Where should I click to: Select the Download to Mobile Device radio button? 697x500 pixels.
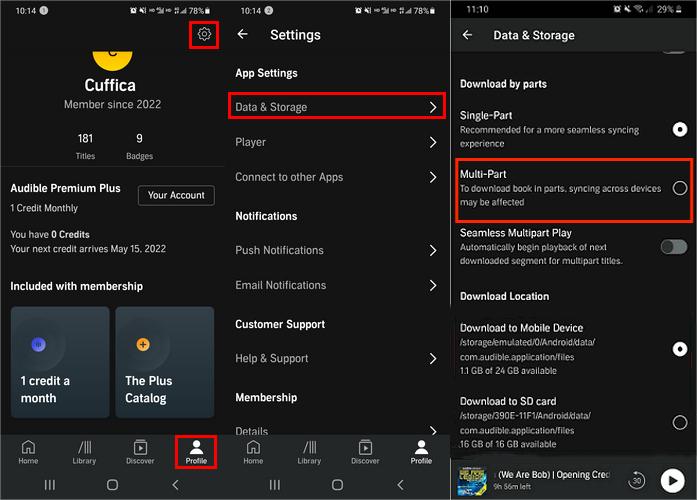[x=680, y=349]
